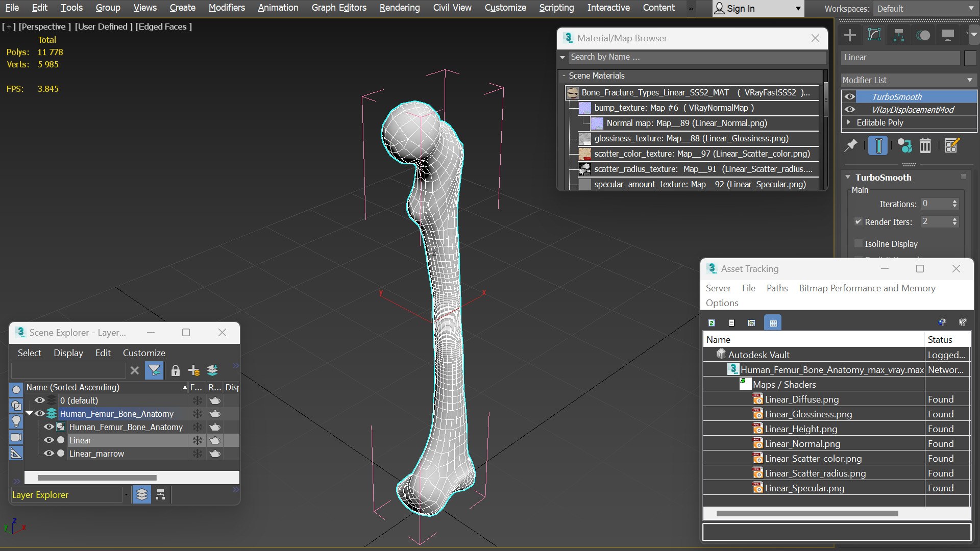Uncheck Render Iters checkbox

tap(859, 221)
